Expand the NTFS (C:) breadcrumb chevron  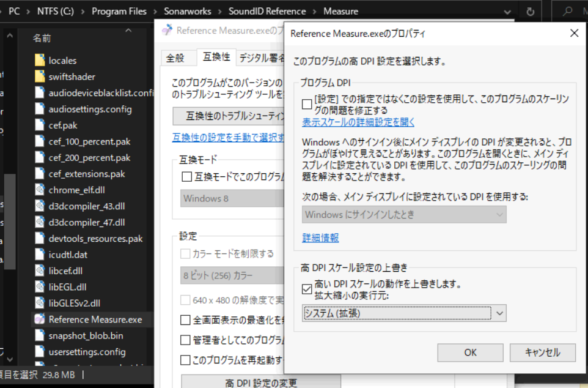coord(83,12)
